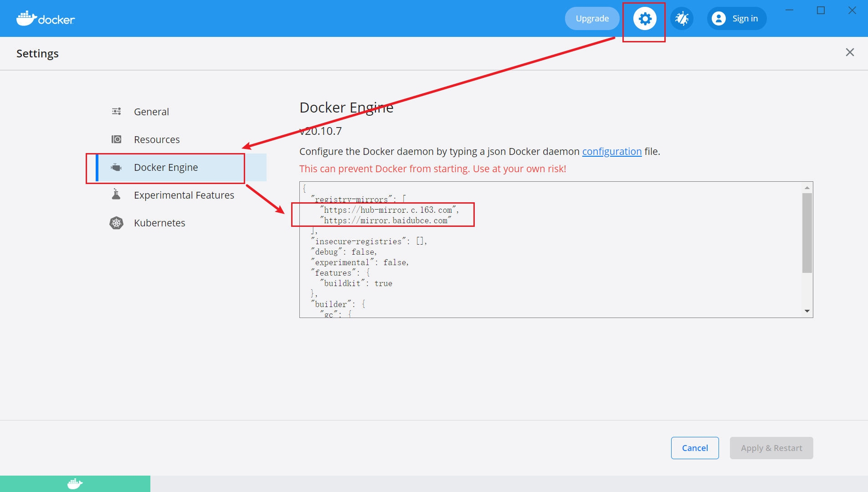Open the troubleshoot bug icon

click(682, 19)
